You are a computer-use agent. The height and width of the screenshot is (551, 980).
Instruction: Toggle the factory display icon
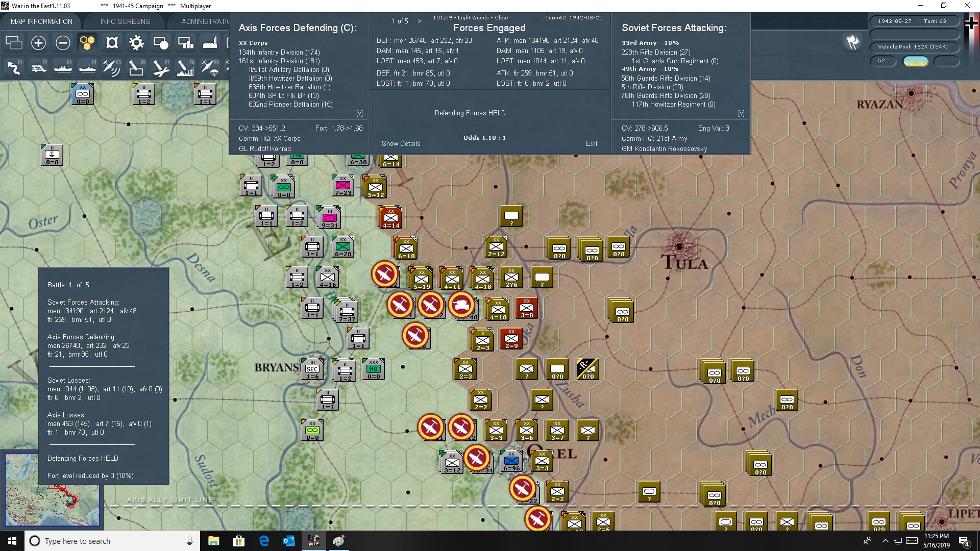pyautogui.click(x=210, y=43)
